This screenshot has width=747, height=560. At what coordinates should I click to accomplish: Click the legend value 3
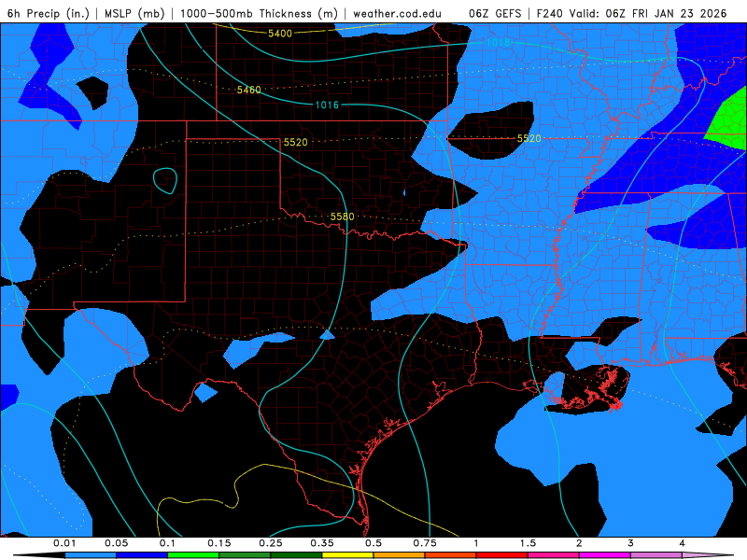[630, 543]
